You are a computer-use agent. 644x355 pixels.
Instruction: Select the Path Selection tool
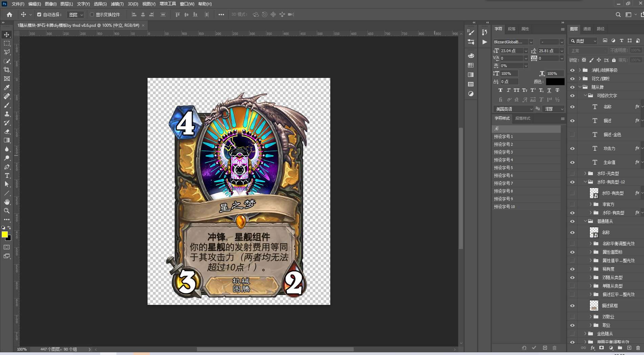coord(7,184)
